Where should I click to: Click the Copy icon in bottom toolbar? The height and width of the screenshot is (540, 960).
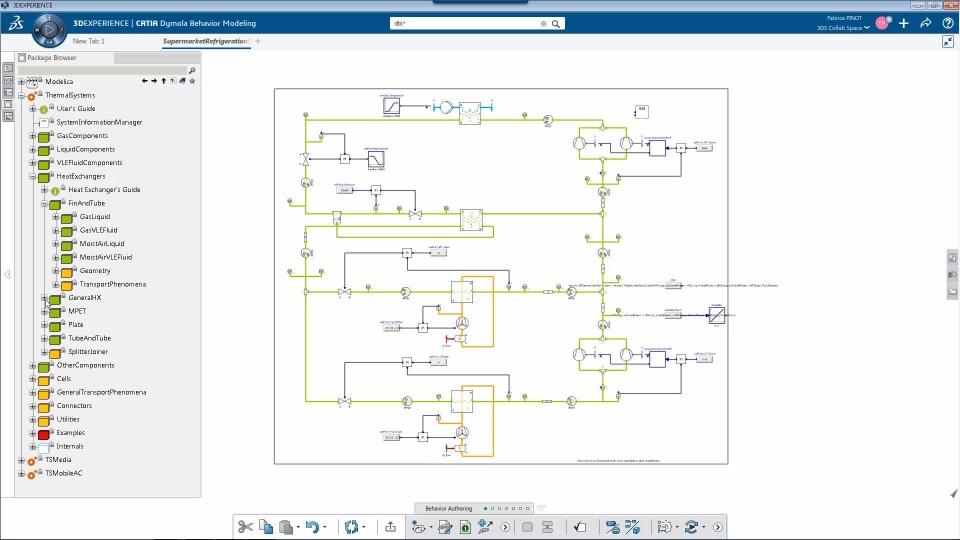pyautogui.click(x=266, y=527)
